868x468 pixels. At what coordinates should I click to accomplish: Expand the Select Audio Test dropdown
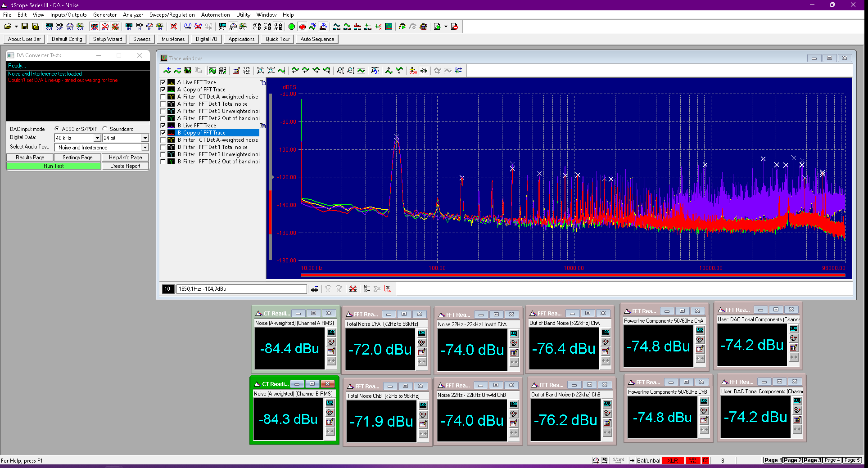pyautogui.click(x=145, y=148)
